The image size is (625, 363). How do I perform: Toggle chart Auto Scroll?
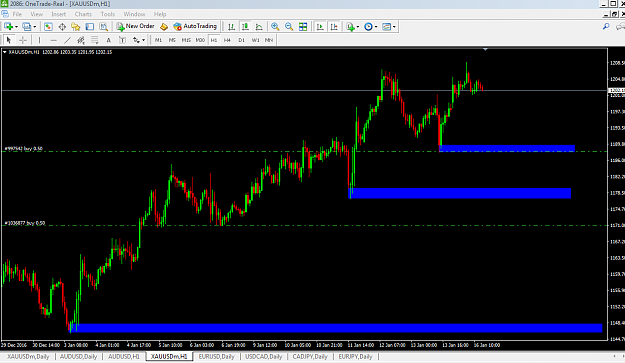[x=320, y=27]
